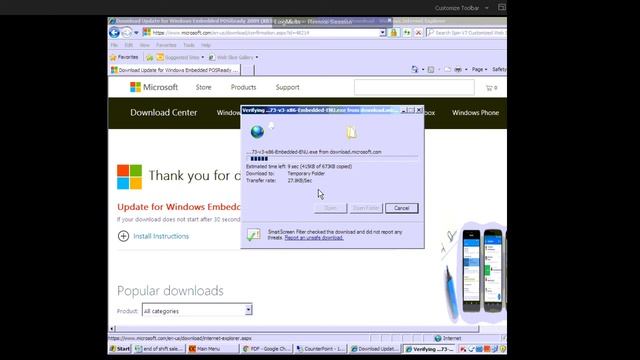Click the window icon at top right corner
The width and height of the screenshot is (640, 360).
[x=502, y=7]
